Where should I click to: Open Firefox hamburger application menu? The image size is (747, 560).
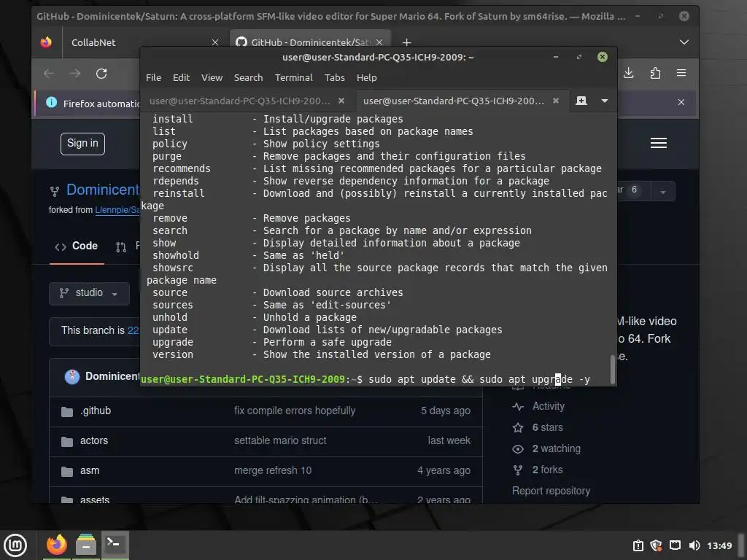[x=681, y=73]
